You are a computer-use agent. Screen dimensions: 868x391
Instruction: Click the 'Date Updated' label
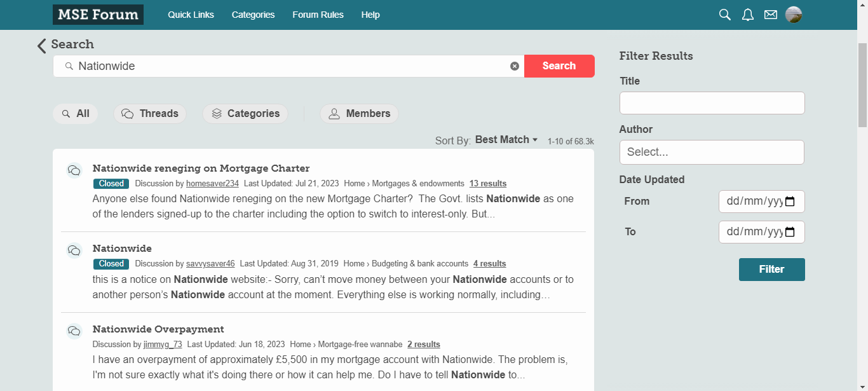[x=652, y=180]
